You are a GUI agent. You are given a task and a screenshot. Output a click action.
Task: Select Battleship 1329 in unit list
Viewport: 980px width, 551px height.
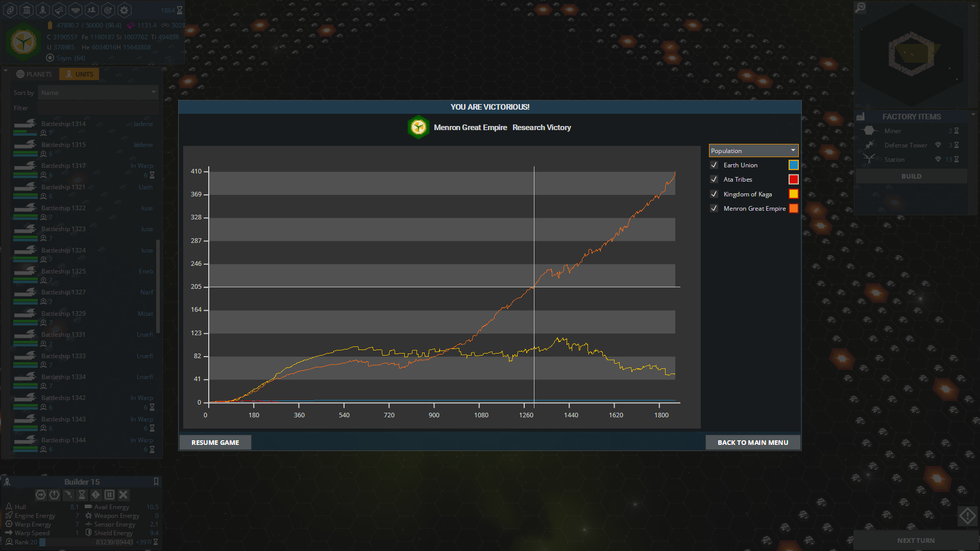[x=84, y=318]
